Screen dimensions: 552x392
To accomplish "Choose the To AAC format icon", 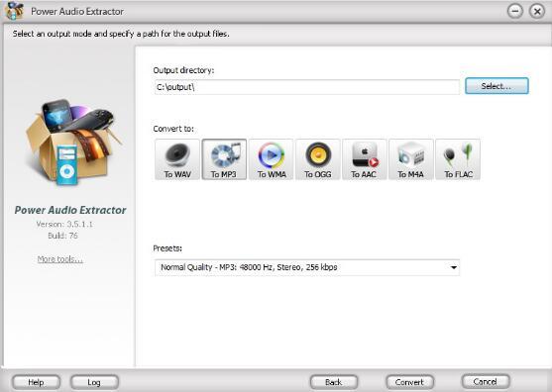I will [365, 159].
